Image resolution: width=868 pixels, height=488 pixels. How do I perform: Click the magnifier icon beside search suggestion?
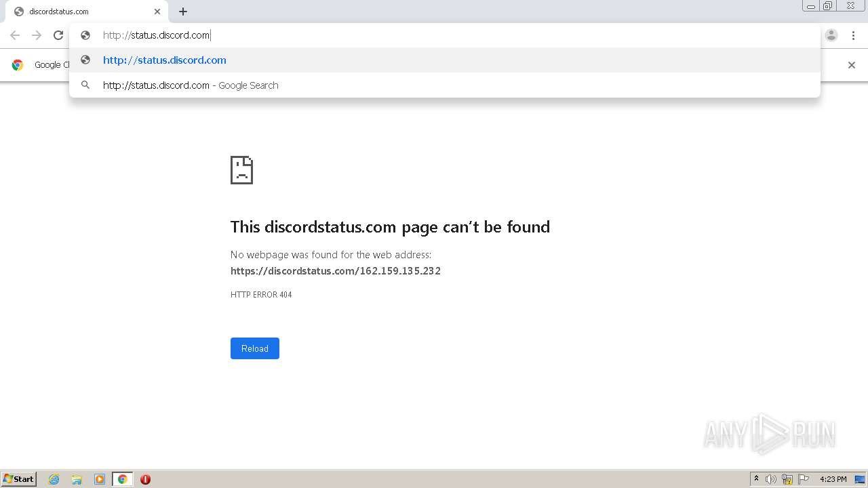coord(85,85)
